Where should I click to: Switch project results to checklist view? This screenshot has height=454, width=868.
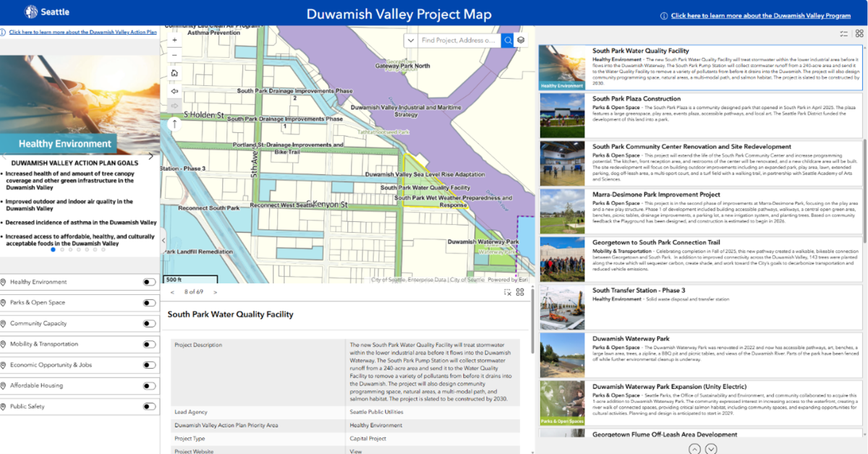pos(843,33)
